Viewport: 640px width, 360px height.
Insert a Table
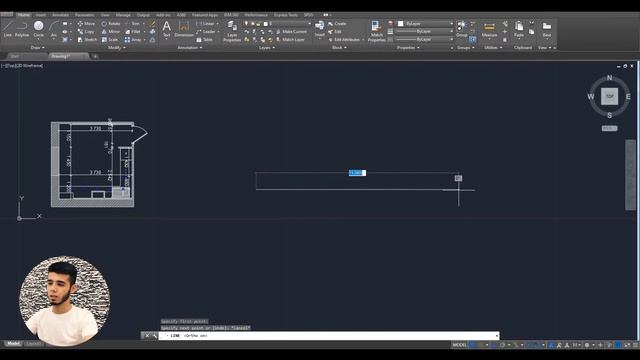(x=204, y=40)
